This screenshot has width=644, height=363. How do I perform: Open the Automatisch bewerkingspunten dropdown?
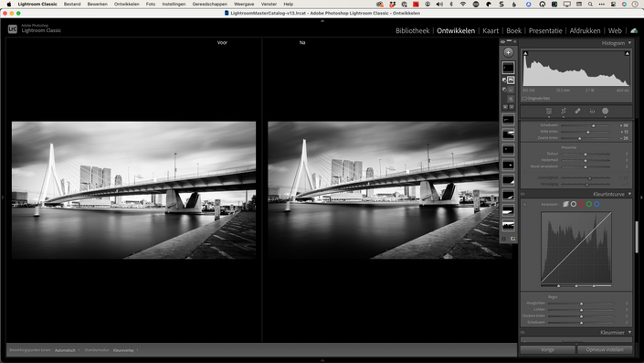point(67,350)
